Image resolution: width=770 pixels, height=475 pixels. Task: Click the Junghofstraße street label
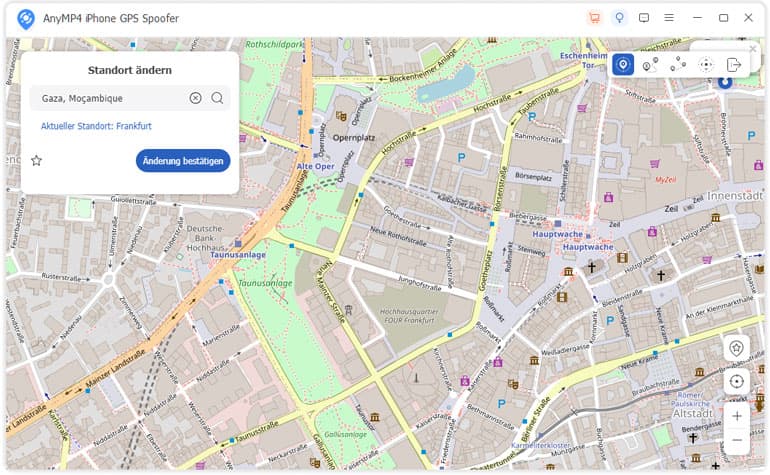(x=419, y=282)
